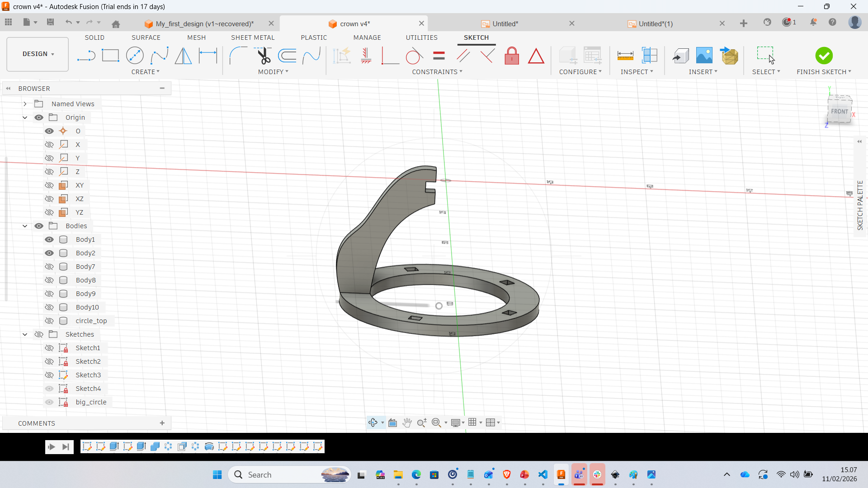The height and width of the screenshot is (488, 868).
Task: Click the Fix/Unfix lock constraint
Action: (512, 56)
